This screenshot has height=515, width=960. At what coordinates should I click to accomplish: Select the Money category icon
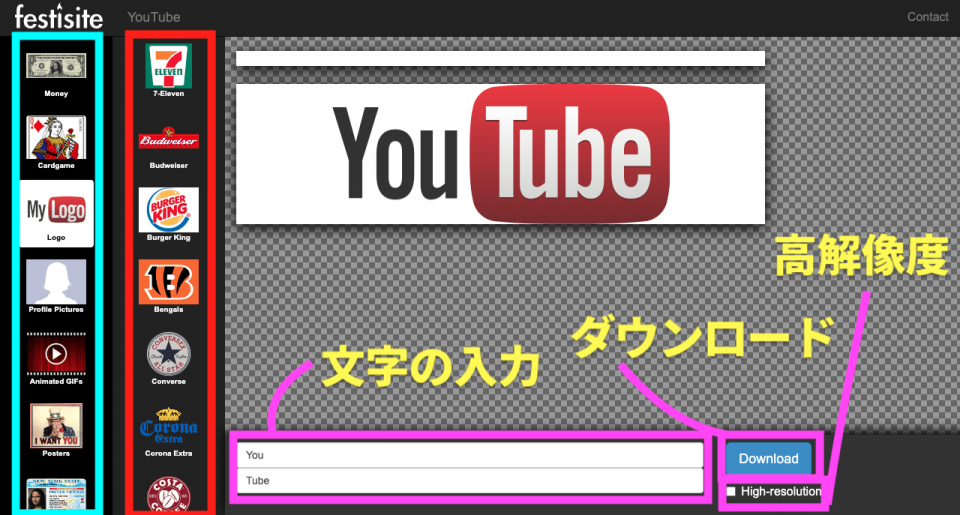tap(56, 66)
